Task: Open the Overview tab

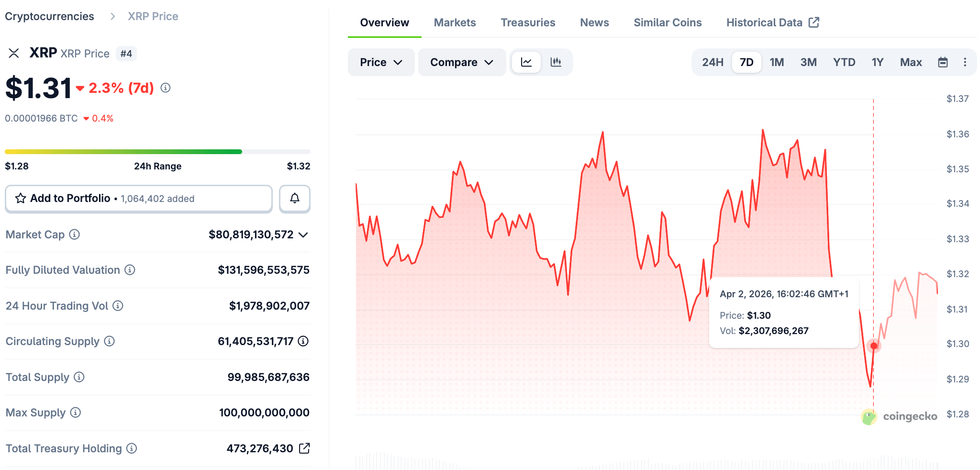Action: click(384, 22)
